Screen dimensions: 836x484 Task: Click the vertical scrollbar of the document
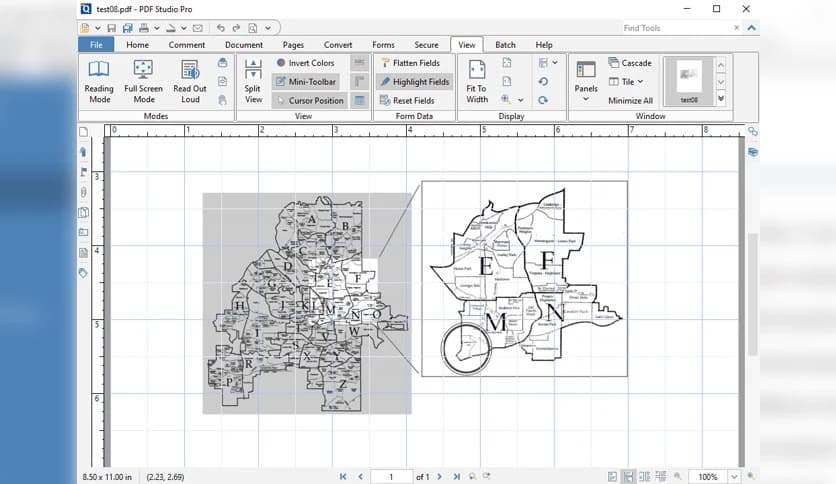pyautogui.click(x=752, y=294)
